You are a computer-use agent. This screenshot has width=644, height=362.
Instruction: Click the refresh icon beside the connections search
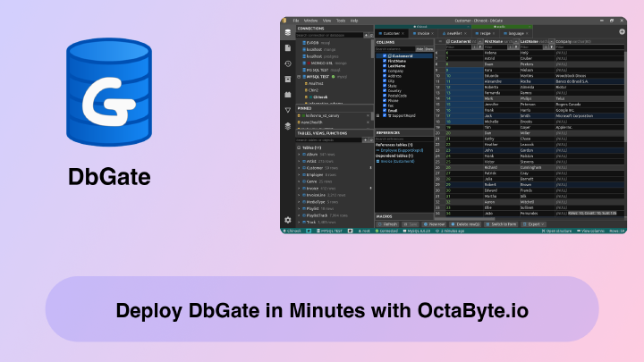371,35
